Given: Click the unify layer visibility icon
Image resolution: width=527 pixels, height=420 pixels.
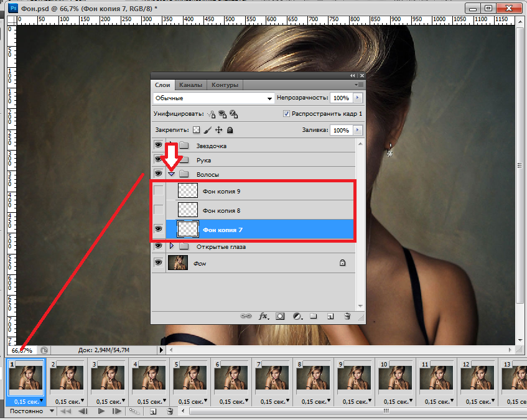Looking at the screenshot, I should (223, 114).
